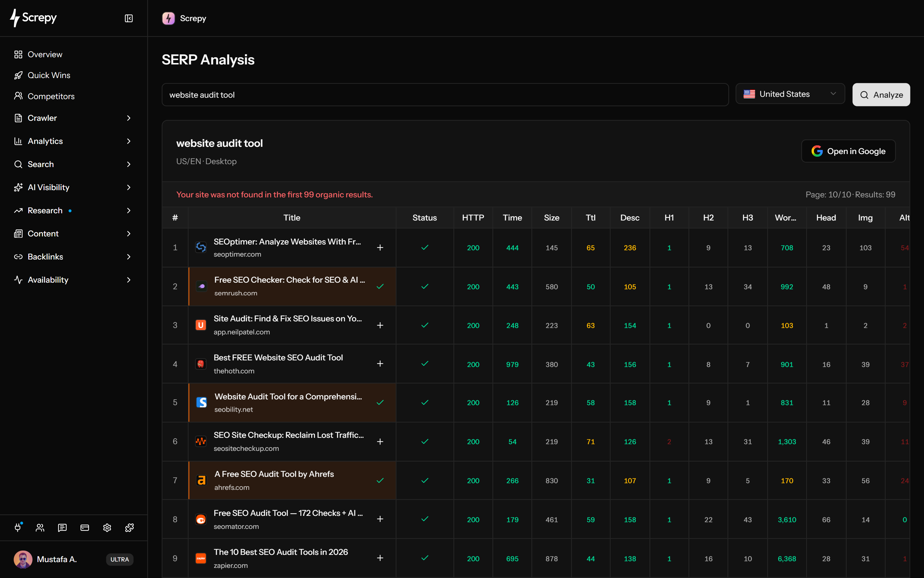924x578 pixels.
Task: Add seoptimer.com as competitor with plus
Action: (380, 248)
